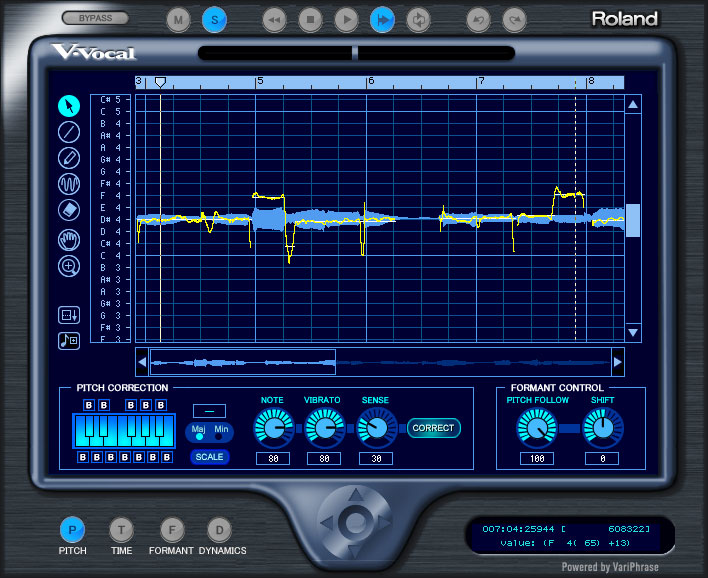Click the SENSE knob

pos(376,427)
